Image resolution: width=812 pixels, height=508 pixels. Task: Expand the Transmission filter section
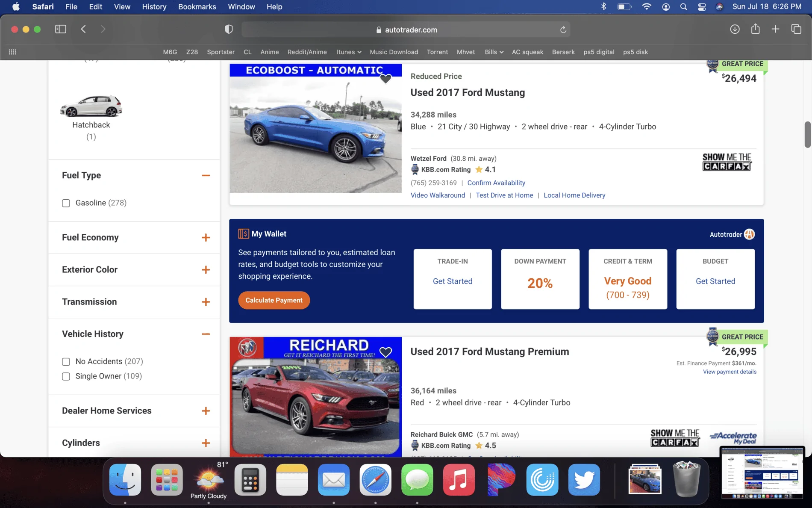[206, 301]
